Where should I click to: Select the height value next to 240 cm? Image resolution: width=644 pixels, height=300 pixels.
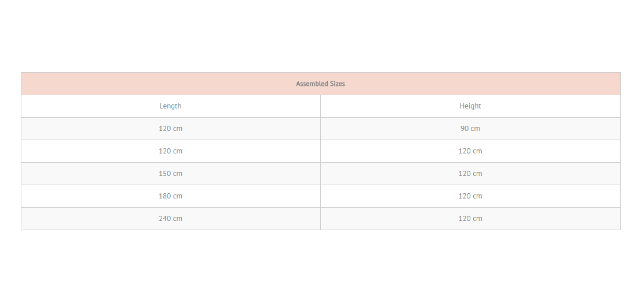point(470,219)
